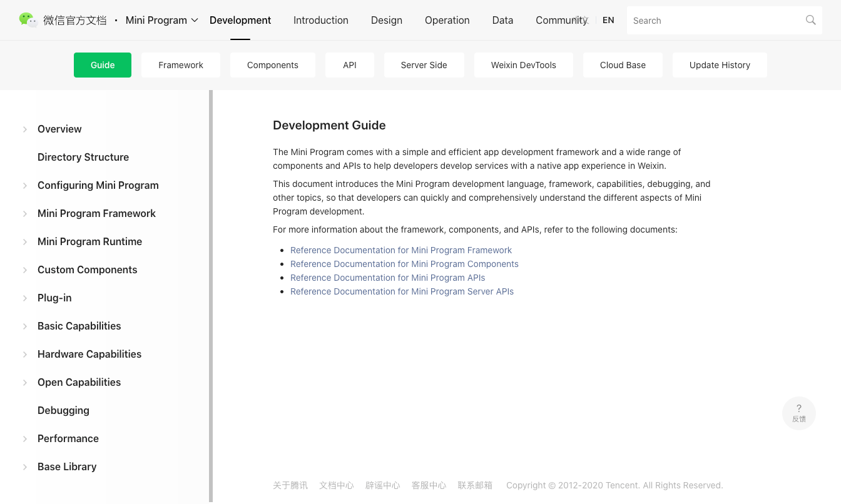Open Reference Documentation for Mini Program Components
841x504 pixels.
(x=404, y=264)
